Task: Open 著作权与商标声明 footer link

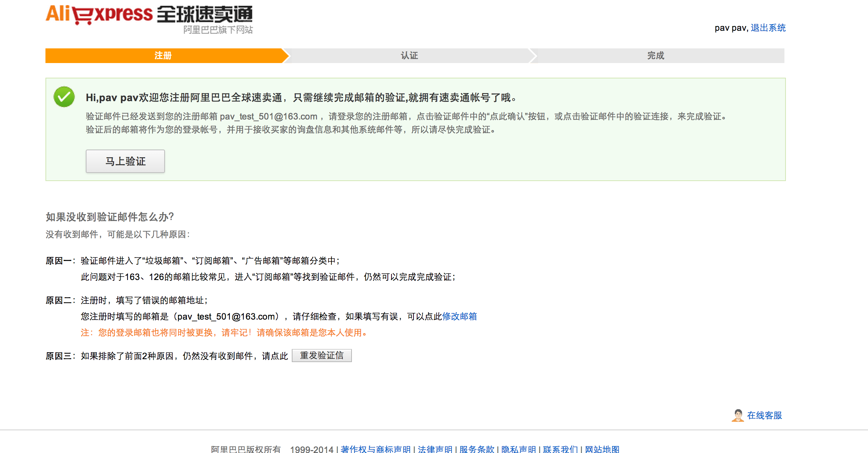Action: coord(375,449)
